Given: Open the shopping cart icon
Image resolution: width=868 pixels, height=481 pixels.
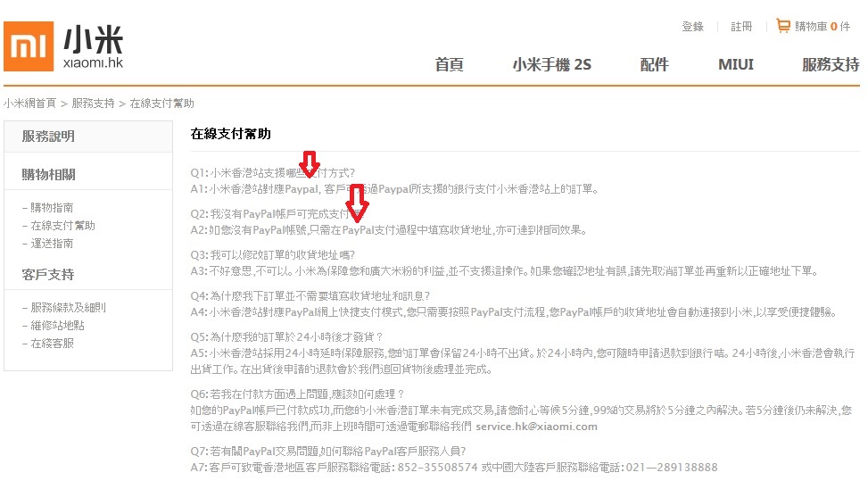Looking at the screenshot, I should [x=782, y=26].
